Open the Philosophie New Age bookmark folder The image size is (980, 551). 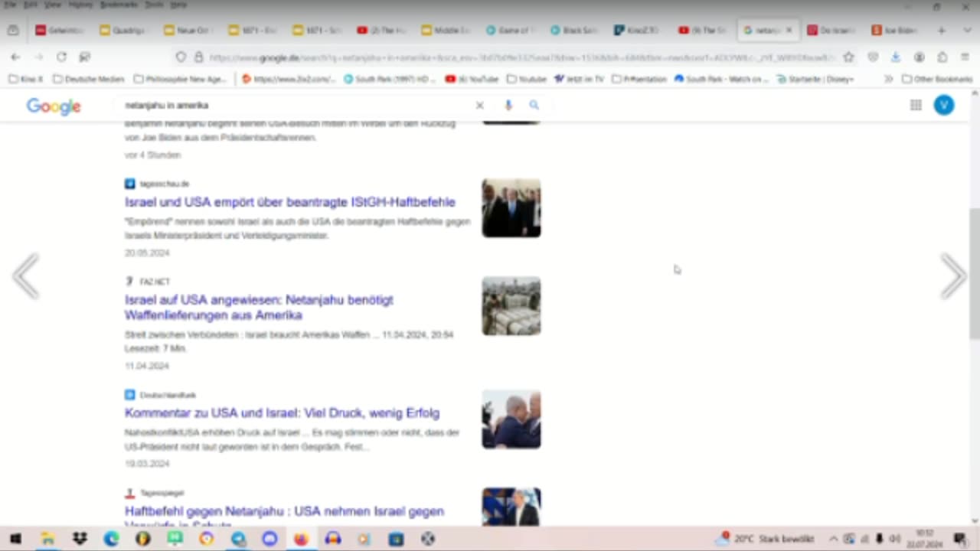(x=180, y=79)
